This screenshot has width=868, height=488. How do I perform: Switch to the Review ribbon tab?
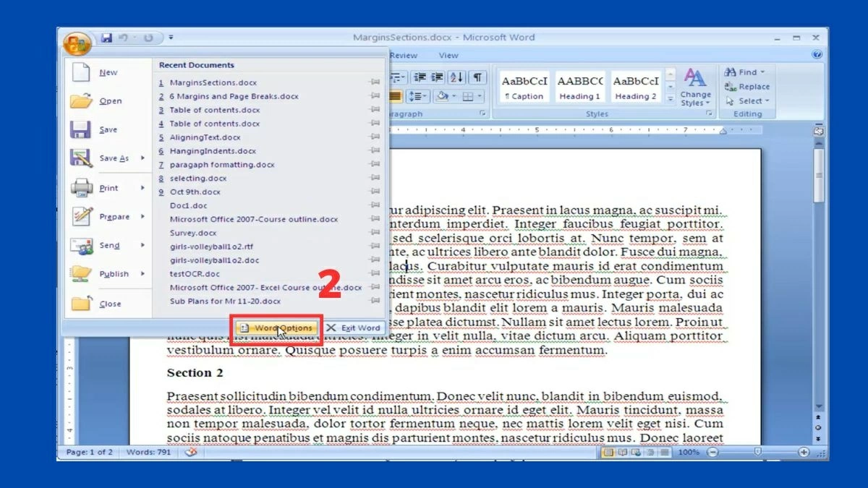[404, 56]
